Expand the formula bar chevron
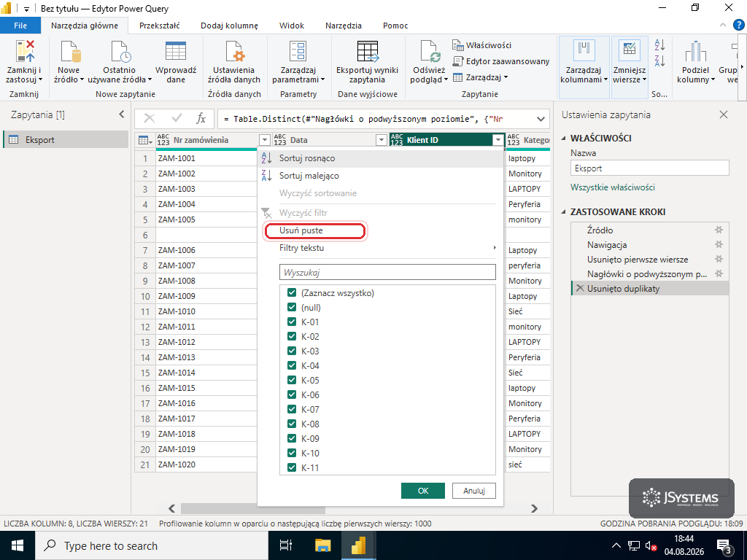The image size is (747, 560). [x=541, y=119]
